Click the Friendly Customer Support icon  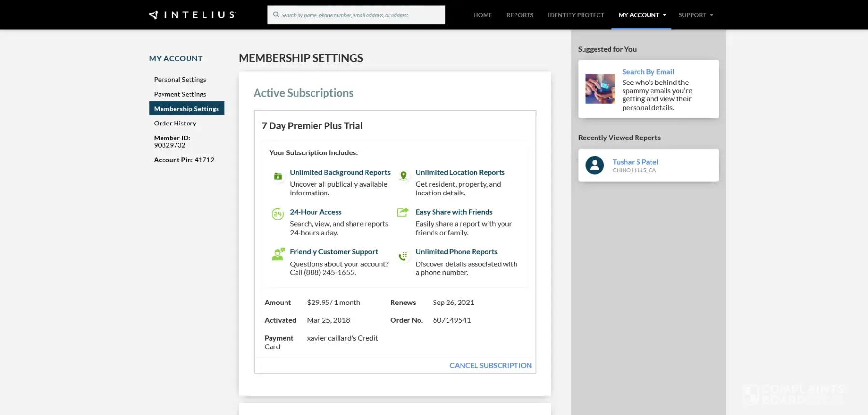coord(278,254)
